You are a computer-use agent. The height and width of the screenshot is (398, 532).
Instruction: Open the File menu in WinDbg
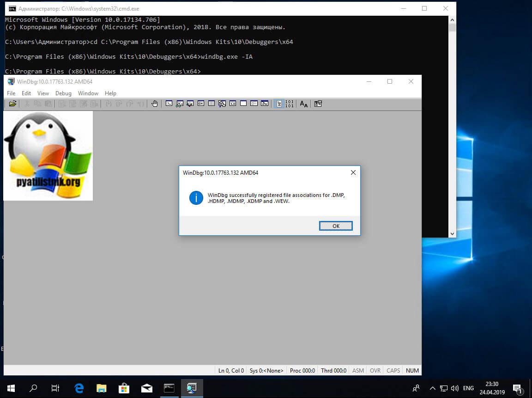11,93
